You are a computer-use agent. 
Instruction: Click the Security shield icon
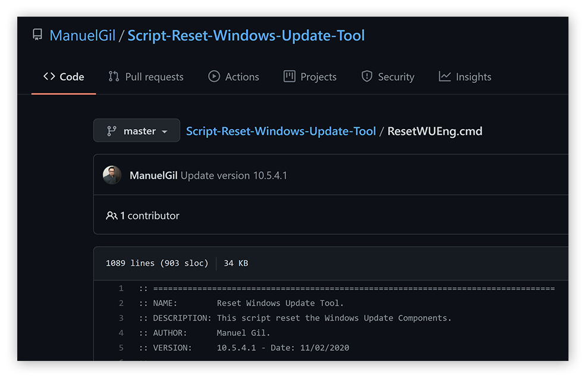pos(367,76)
